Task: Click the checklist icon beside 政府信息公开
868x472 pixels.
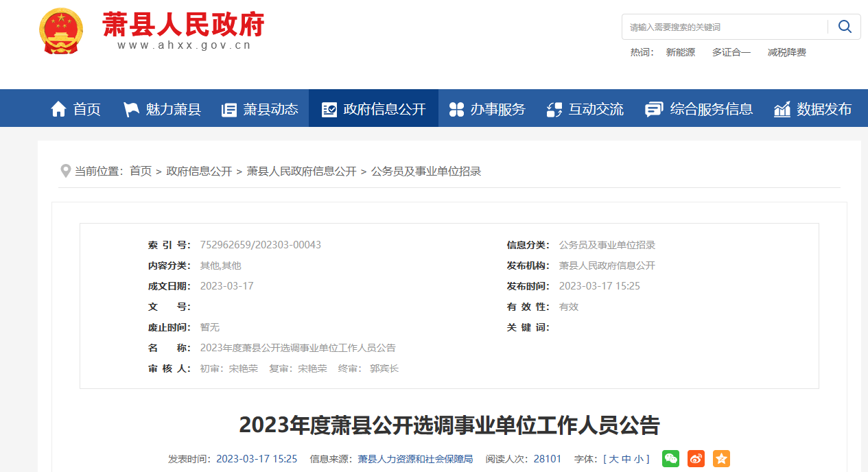Action: pos(329,109)
